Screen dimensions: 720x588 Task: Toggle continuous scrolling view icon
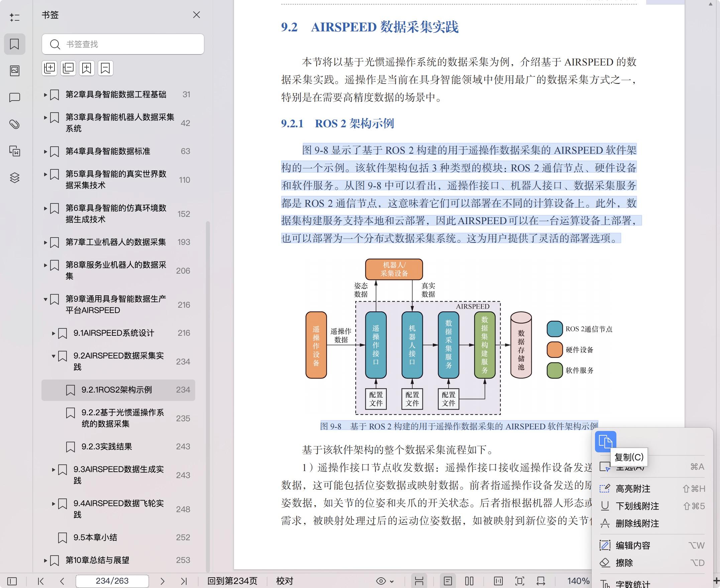click(419, 581)
